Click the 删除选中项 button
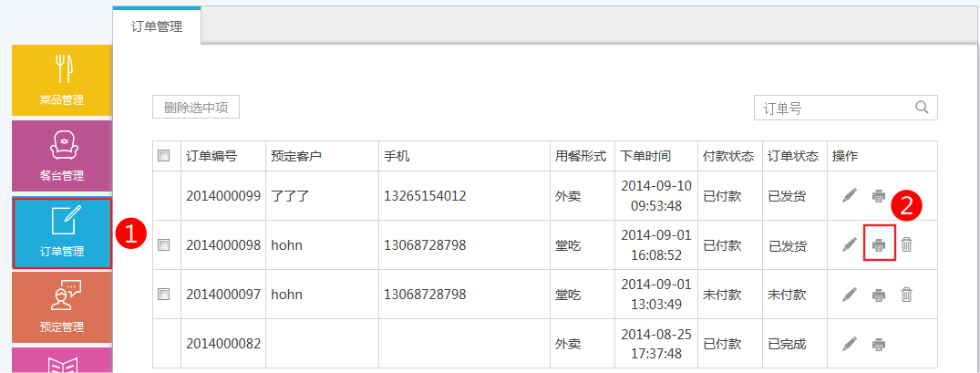980x373 pixels. tap(196, 108)
